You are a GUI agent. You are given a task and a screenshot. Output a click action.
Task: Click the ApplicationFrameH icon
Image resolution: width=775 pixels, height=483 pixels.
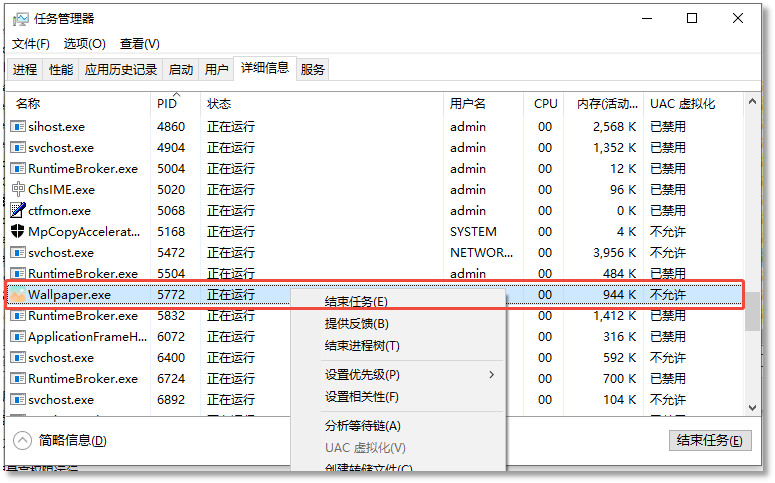click(18, 337)
